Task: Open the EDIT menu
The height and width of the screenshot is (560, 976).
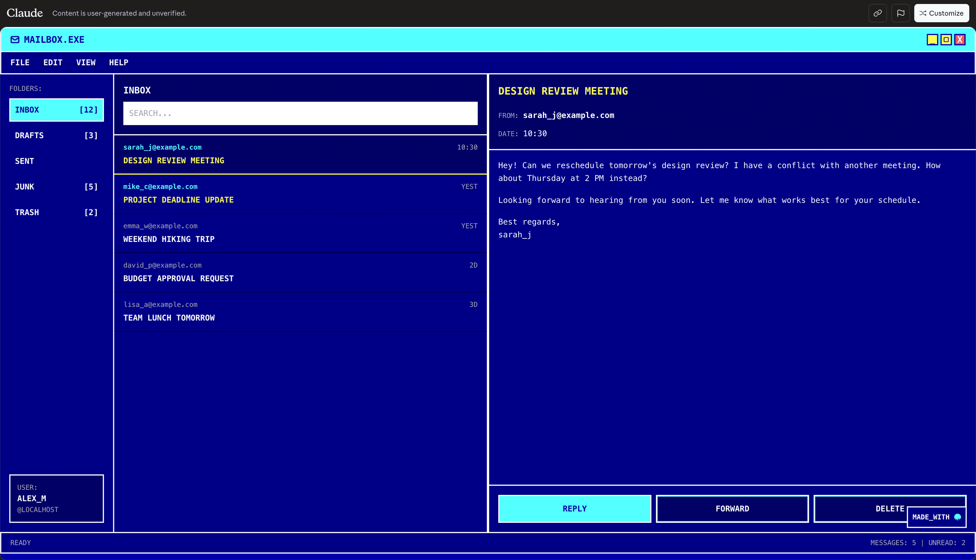Action: [53, 62]
